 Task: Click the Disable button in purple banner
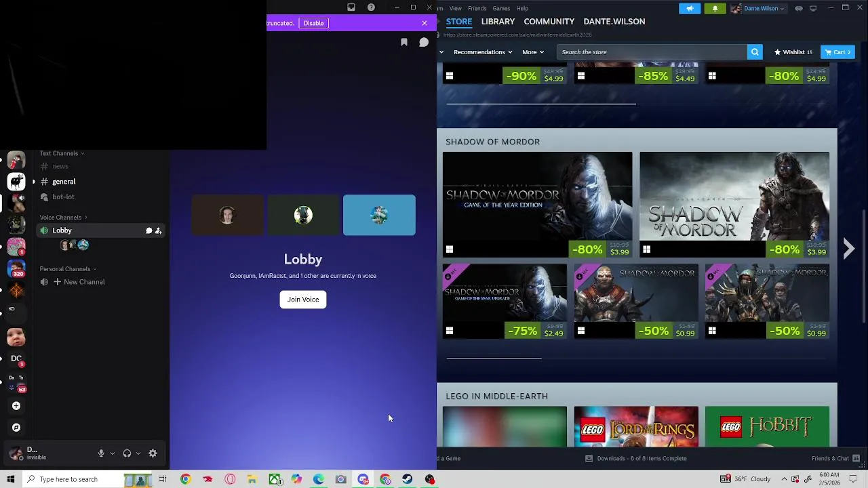(313, 23)
